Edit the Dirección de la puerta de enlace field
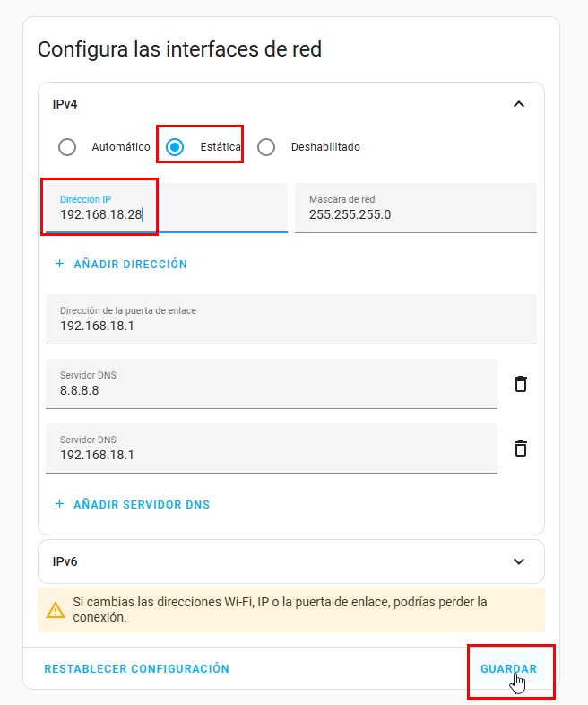 coord(290,326)
